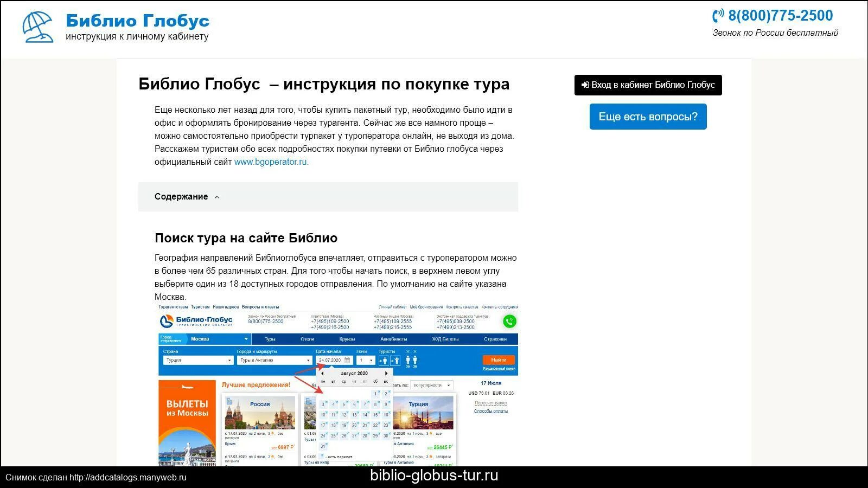Click the blue umbrella logo icon

pyautogui.click(x=38, y=27)
